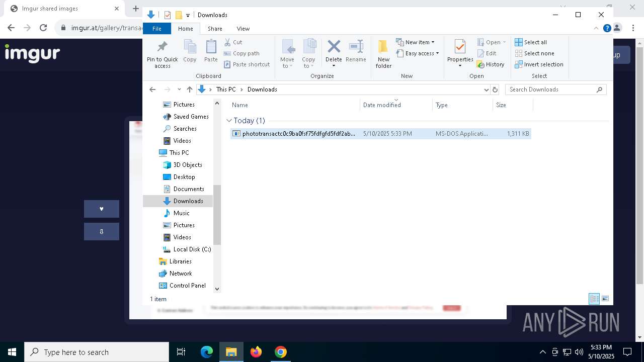Collapse the ribbon with chevron
The height and width of the screenshot is (362, 644).
click(x=597, y=29)
